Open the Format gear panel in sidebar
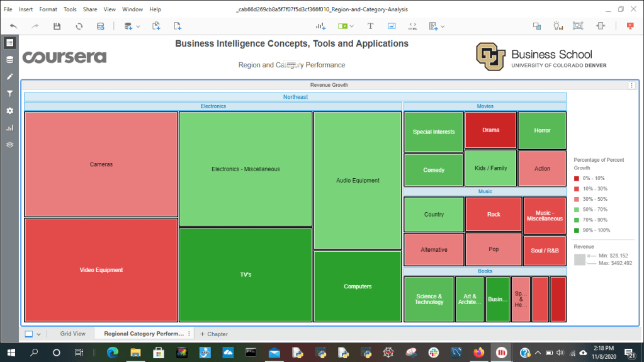 point(9,111)
